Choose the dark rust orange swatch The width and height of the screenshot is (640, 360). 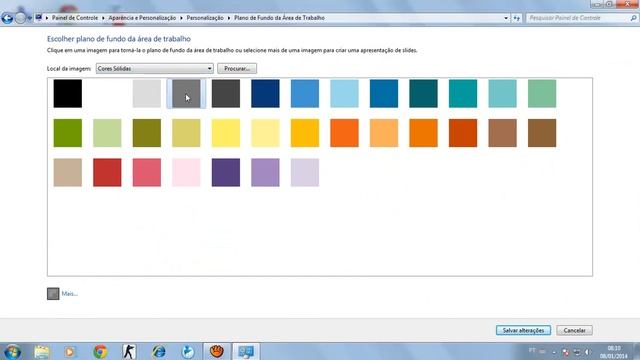coord(463,133)
